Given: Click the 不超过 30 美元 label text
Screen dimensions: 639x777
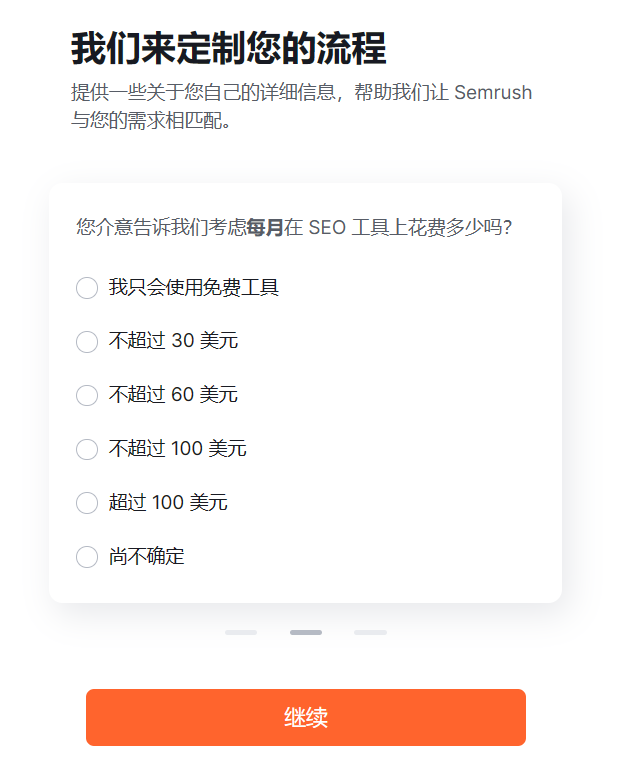Looking at the screenshot, I should [x=173, y=341].
